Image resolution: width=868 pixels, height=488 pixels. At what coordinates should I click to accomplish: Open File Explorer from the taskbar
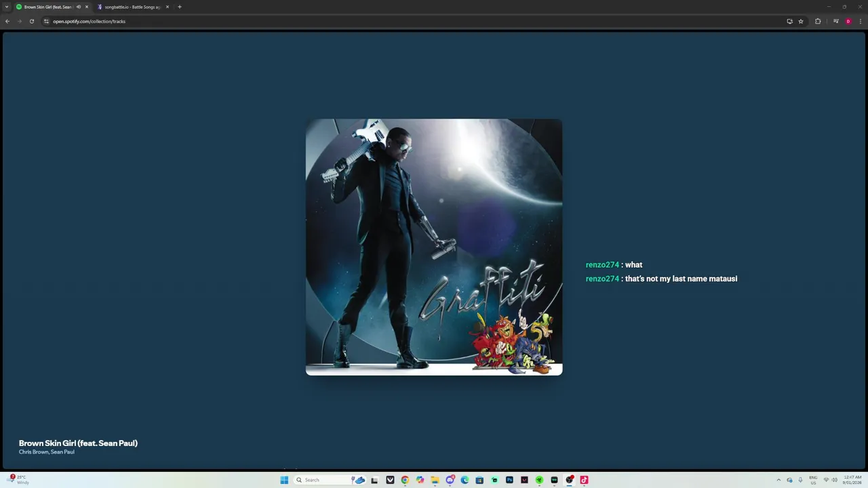tap(435, 480)
